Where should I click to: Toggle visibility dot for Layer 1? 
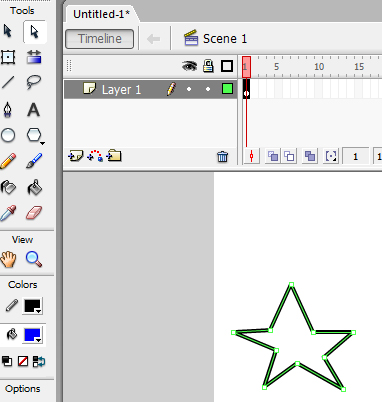point(189,89)
